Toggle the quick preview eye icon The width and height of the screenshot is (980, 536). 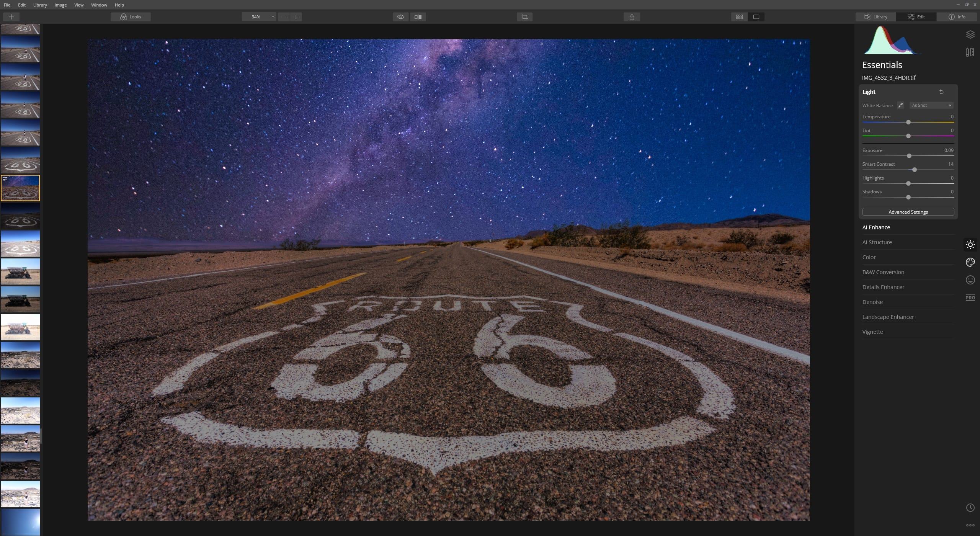[x=400, y=17]
